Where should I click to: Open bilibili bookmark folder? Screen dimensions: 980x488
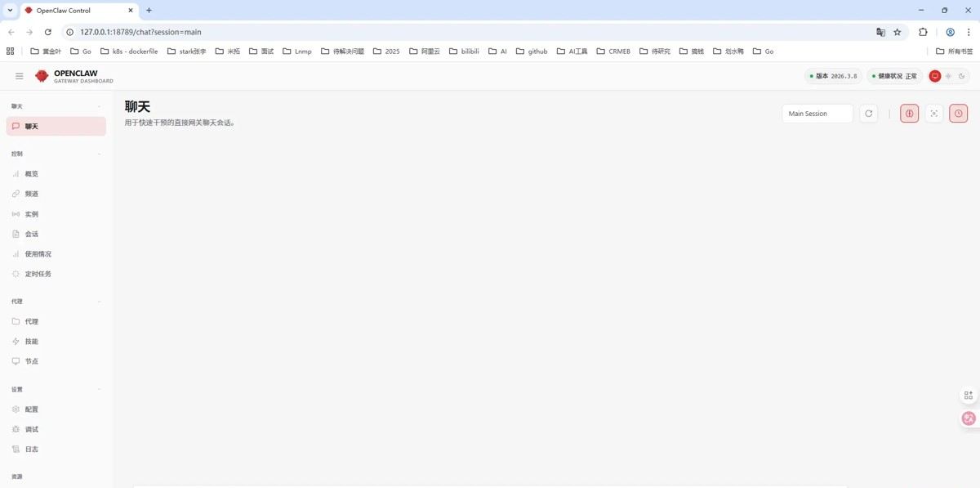pyautogui.click(x=464, y=51)
